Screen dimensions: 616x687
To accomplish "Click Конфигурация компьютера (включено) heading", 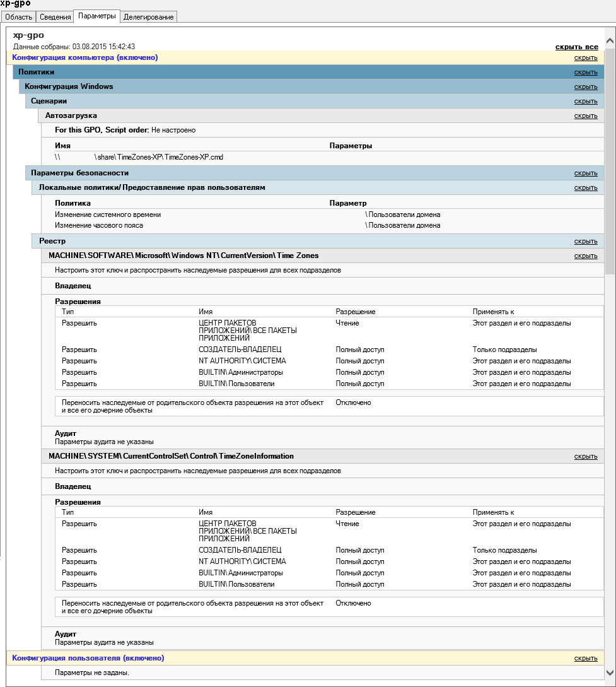I will [85, 57].
